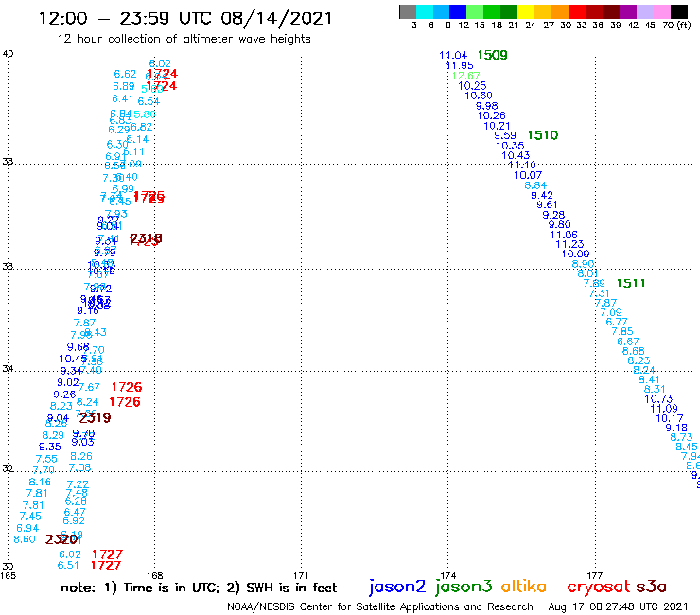Click the '24' color scale label
Image resolution: width=700 pixels, height=615 pixels.
pos(531,25)
